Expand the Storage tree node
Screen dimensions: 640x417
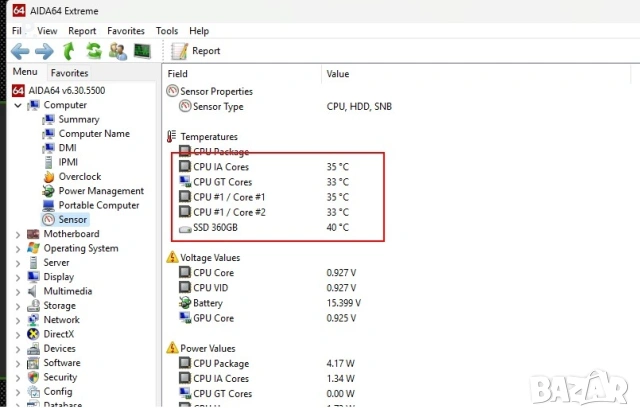[18, 306]
